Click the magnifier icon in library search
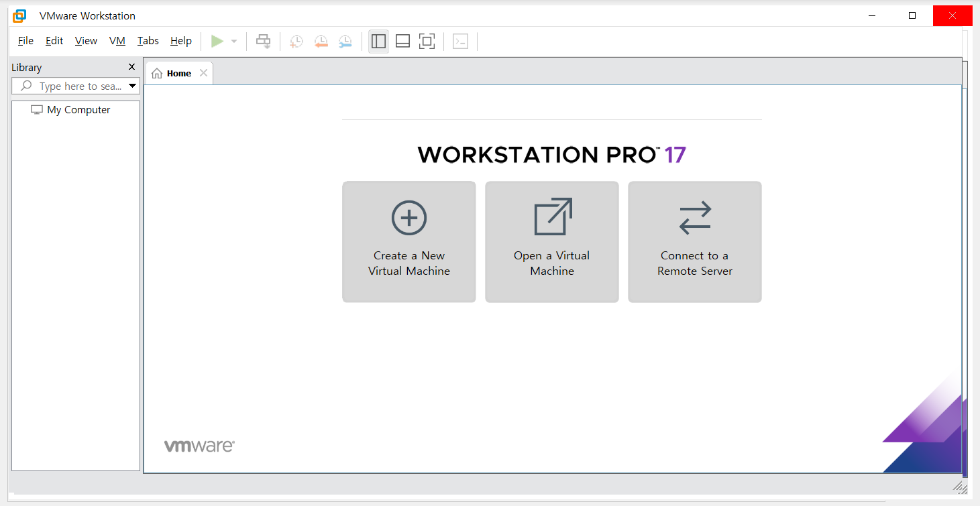Screen dimensions: 980x506 (26, 86)
